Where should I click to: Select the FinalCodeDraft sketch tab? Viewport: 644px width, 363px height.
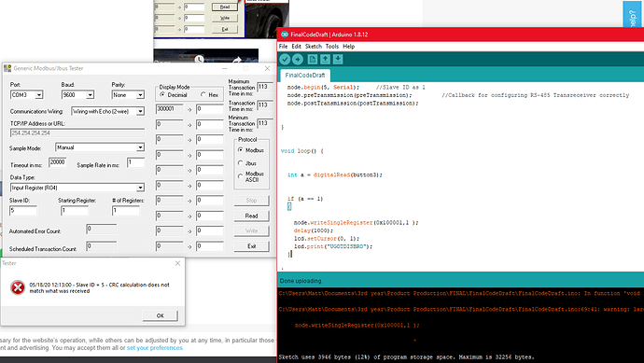coord(305,76)
